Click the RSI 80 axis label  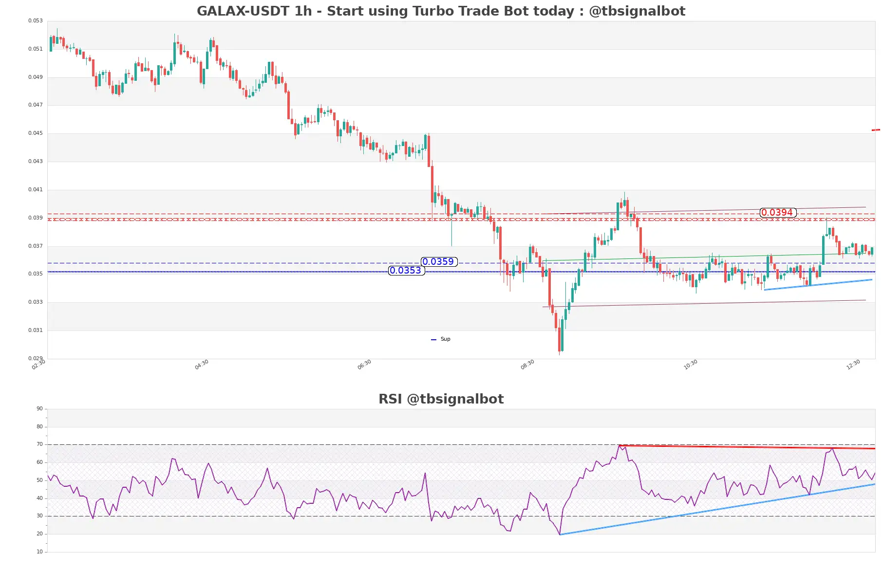(40, 427)
